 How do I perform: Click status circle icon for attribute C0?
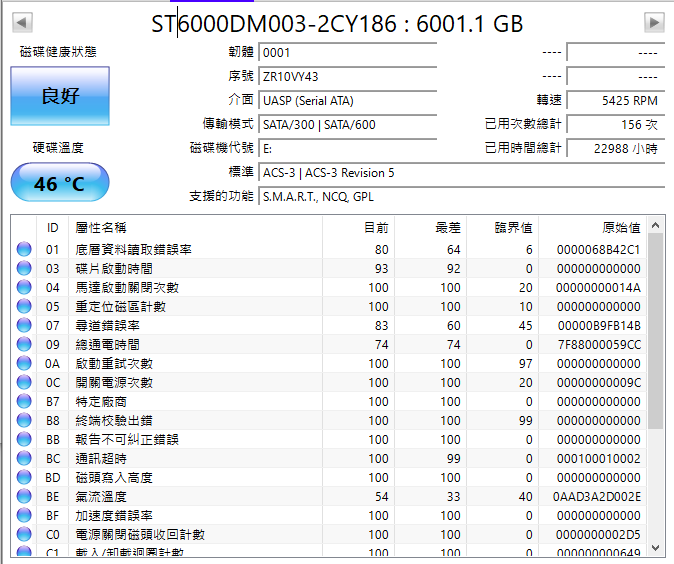tap(24, 534)
